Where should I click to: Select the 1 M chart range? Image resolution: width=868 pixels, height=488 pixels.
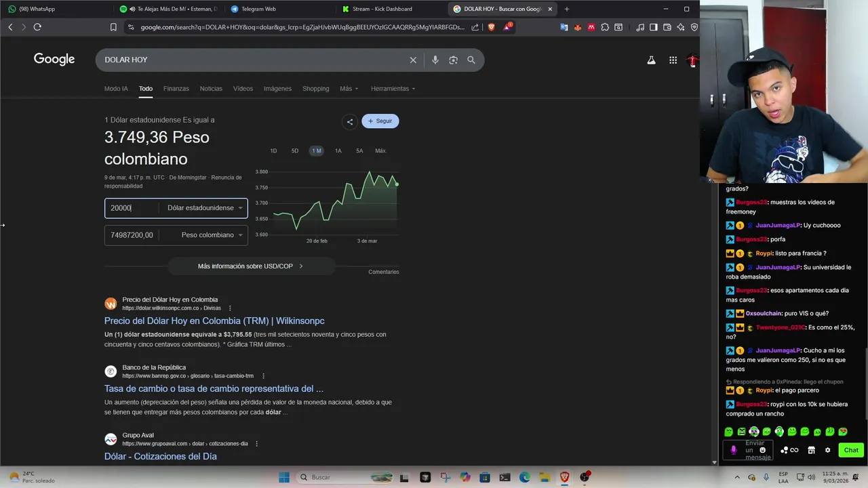316,151
